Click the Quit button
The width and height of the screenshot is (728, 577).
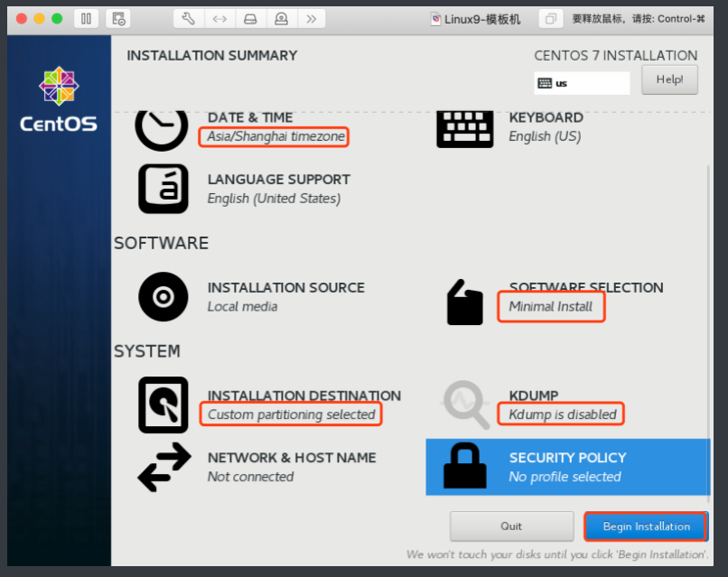(x=511, y=526)
